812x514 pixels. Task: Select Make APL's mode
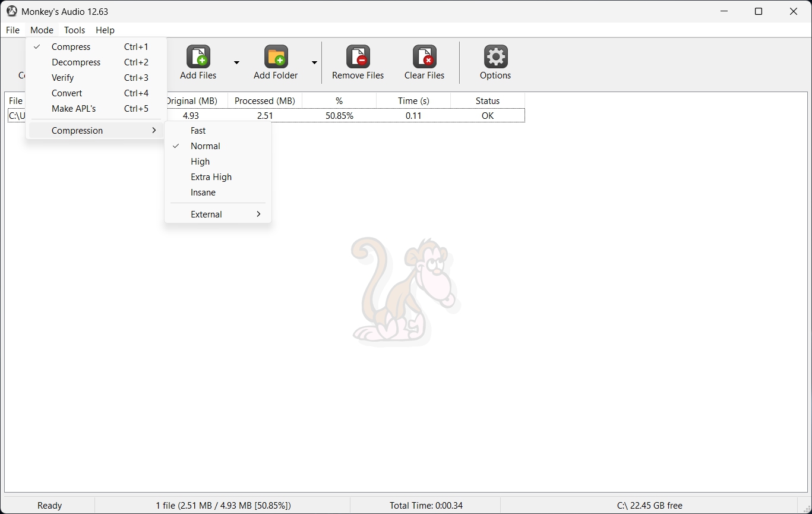click(96, 109)
